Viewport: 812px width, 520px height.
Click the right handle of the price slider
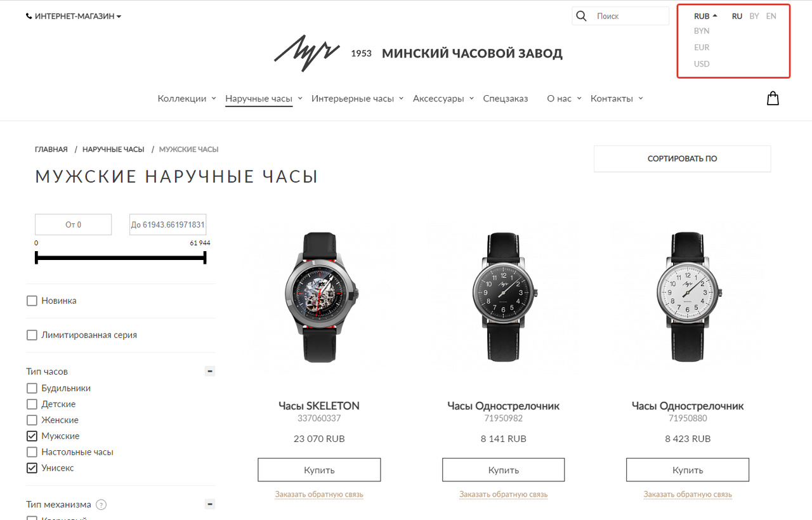tap(205, 257)
